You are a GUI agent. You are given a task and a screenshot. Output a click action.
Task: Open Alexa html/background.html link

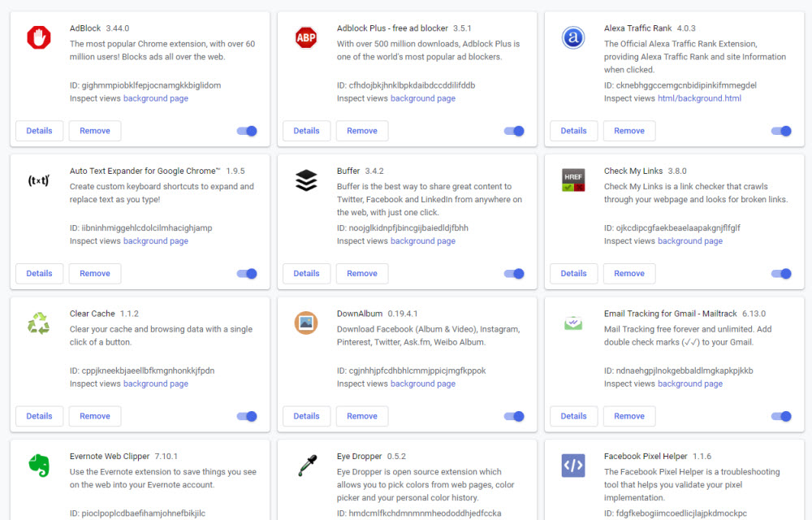(x=699, y=98)
